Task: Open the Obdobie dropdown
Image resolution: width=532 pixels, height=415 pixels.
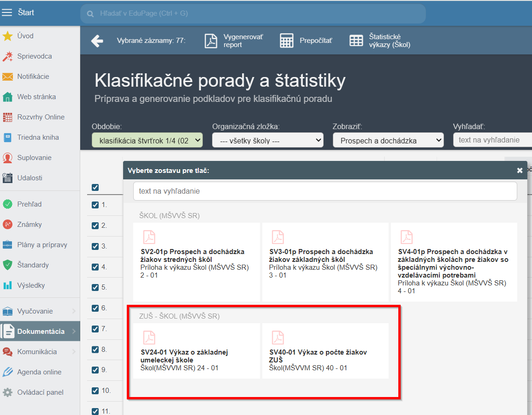Action: tap(147, 140)
